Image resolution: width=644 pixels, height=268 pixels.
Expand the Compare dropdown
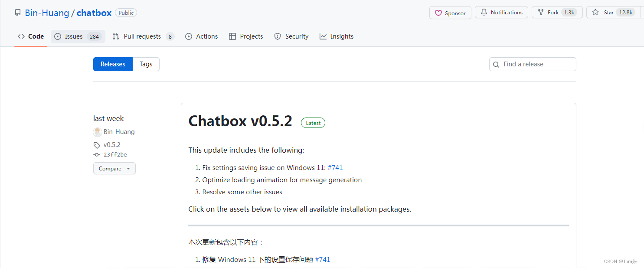[114, 168]
